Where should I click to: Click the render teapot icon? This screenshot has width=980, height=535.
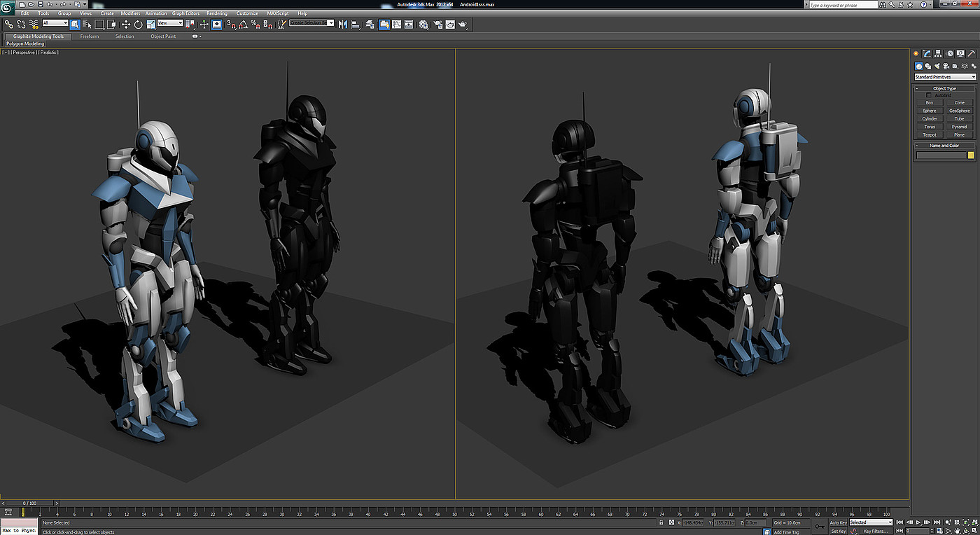tap(462, 25)
